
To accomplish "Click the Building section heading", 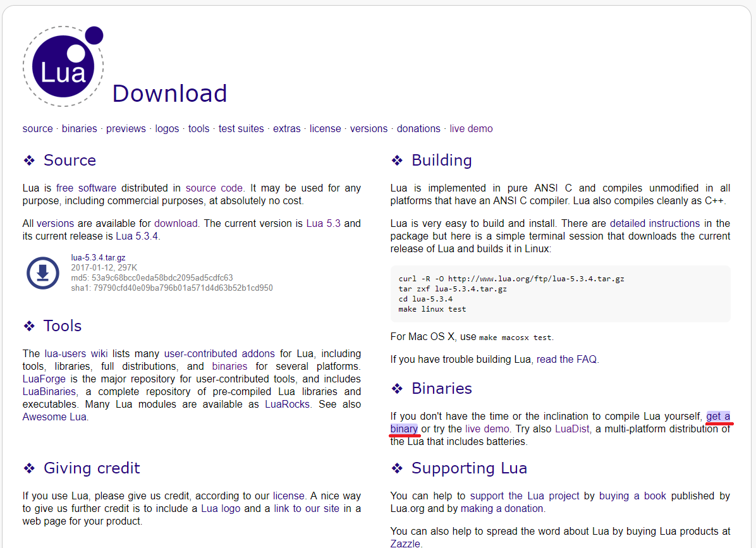I will [442, 161].
